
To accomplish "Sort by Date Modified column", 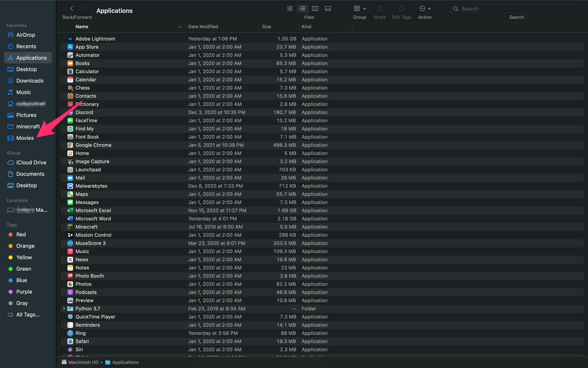I will pos(203,27).
